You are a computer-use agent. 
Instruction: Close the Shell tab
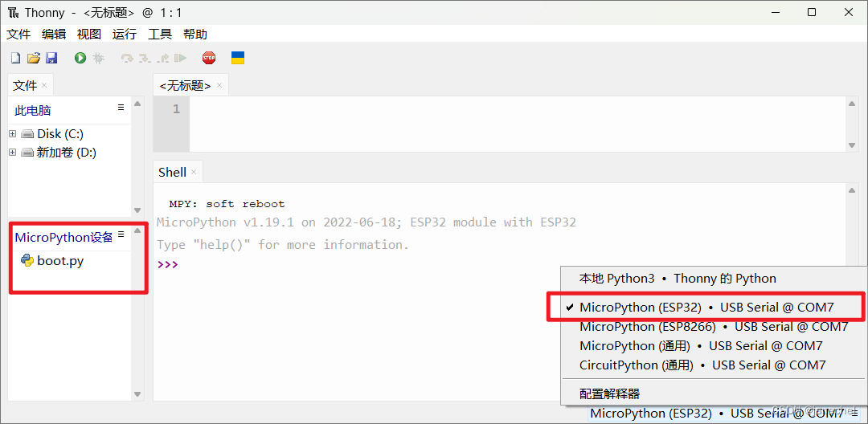coord(194,172)
